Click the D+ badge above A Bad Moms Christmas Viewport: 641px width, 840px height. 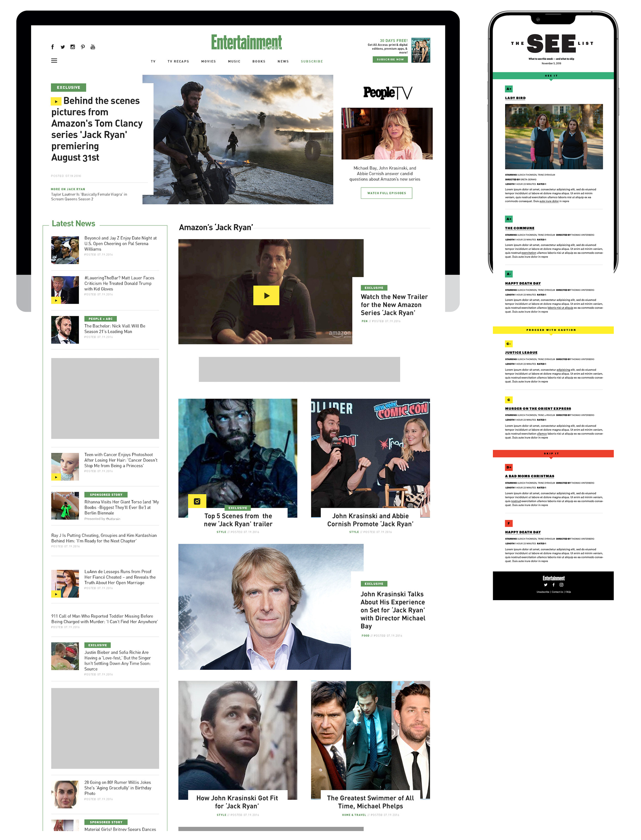508,468
